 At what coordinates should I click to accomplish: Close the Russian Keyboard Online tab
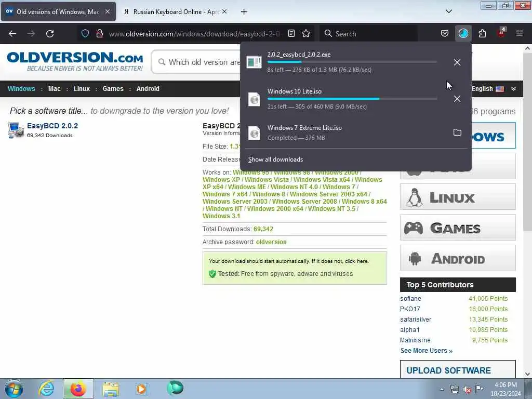[224, 11]
